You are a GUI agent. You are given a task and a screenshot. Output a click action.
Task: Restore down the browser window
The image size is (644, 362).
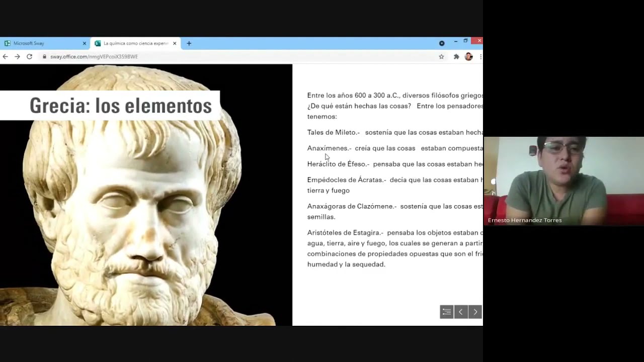[466, 41]
